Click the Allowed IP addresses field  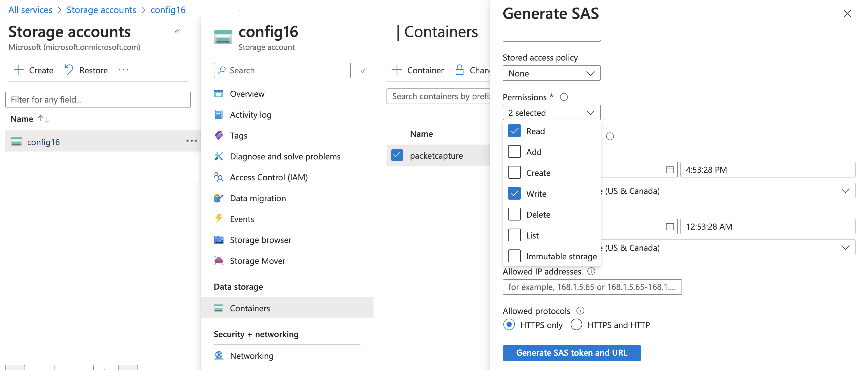[592, 287]
